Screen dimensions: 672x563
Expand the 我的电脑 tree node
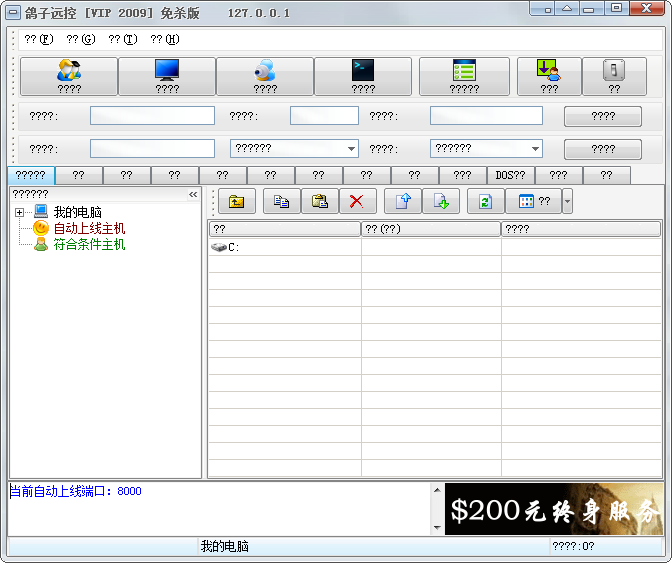point(20,212)
